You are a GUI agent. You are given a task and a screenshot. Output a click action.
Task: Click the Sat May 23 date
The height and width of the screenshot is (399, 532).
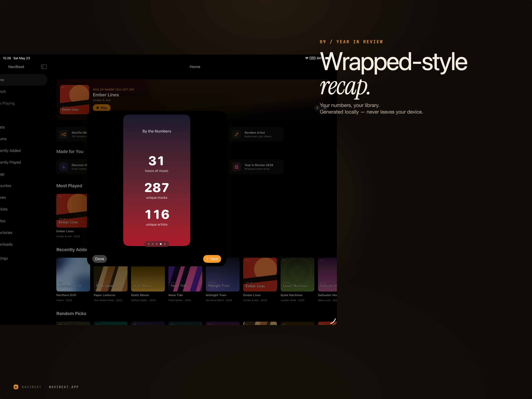[22, 58]
